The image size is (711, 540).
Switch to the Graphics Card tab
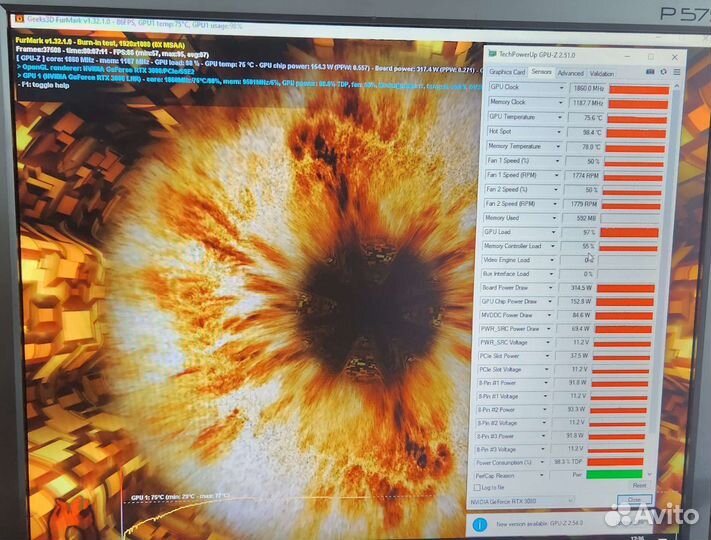pyautogui.click(x=506, y=72)
